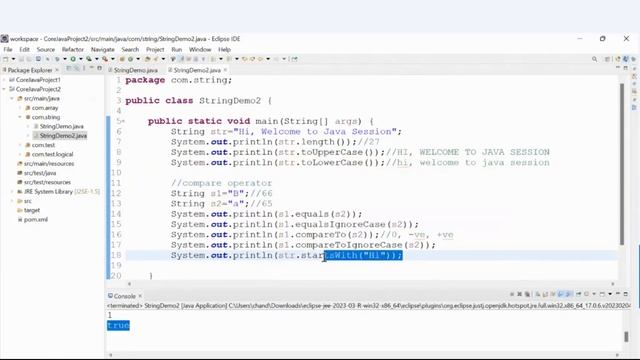The image size is (640, 360).
Task: Click the green Run toolbar button
Action: (73, 59)
